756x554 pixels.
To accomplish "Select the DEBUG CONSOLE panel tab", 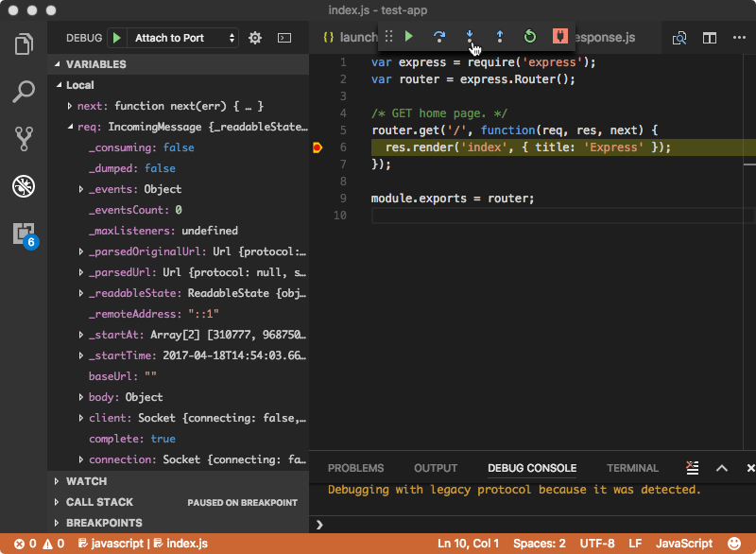I will tap(532, 468).
